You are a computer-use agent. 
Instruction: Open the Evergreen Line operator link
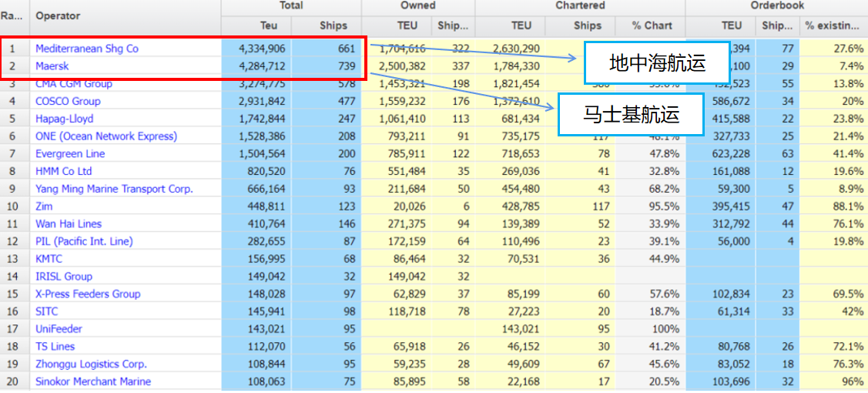pyautogui.click(x=70, y=153)
